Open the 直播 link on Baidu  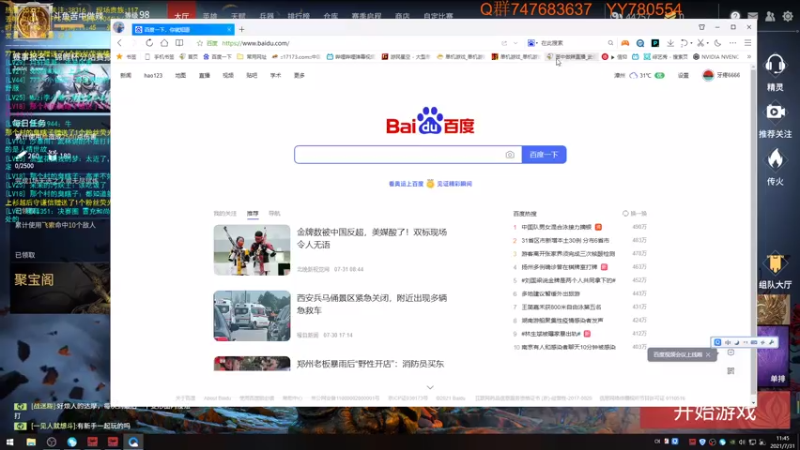[x=205, y=76]
